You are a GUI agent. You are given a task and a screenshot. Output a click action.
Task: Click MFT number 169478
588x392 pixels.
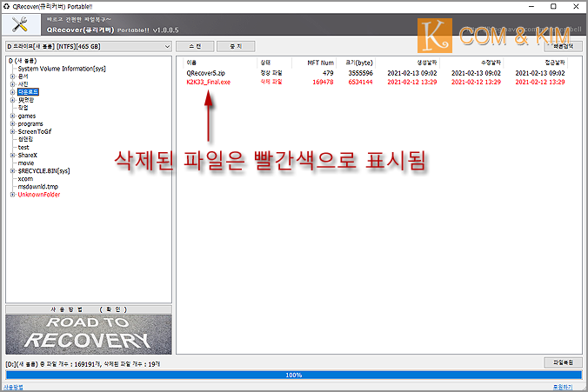[323, 82]
